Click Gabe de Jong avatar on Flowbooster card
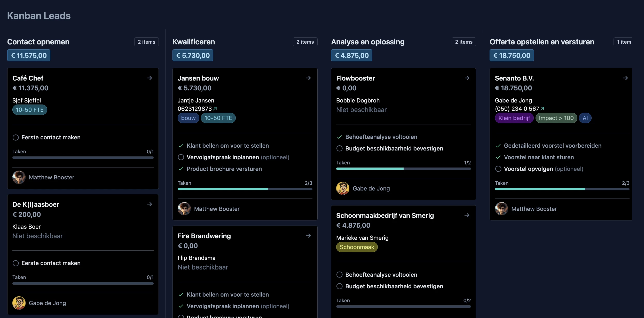Viewport: 644px width, 318px height. tap(343, 188)
